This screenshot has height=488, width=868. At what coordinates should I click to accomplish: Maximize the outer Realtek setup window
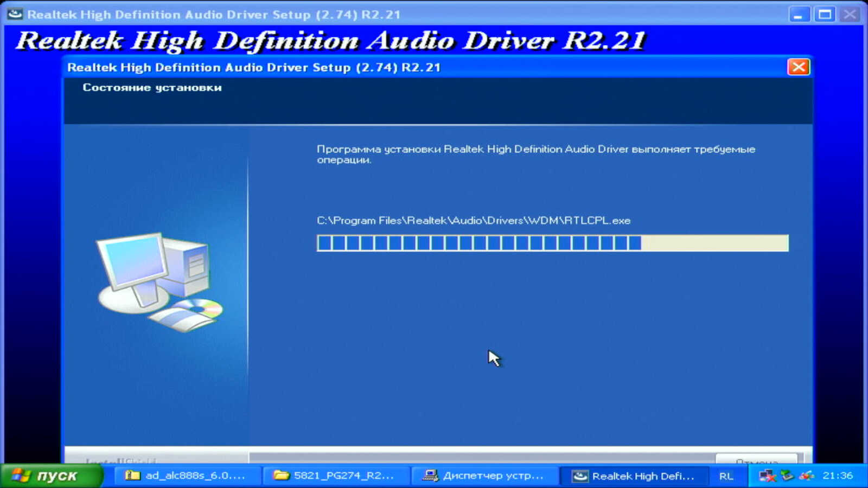pos(825,15)
